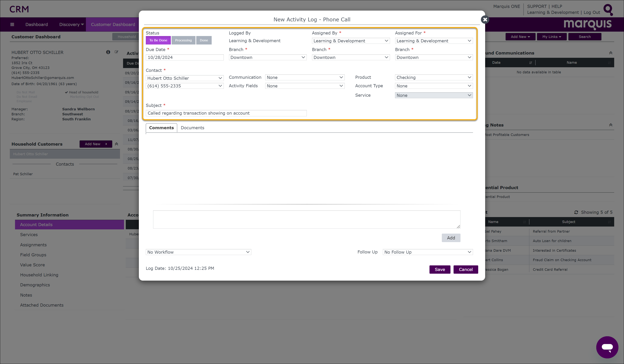
Task: Open the No Workflow dropdown
Action: (198, 252)
